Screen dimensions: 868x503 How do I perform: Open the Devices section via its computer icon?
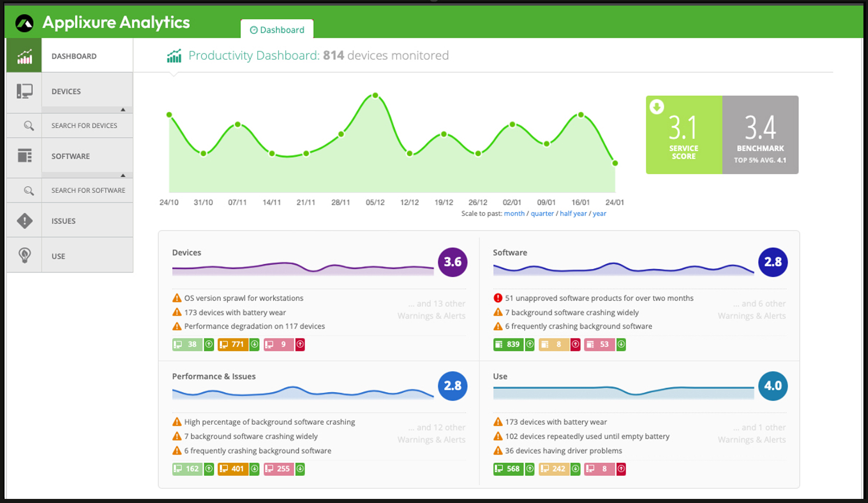(x=24, y=91)
